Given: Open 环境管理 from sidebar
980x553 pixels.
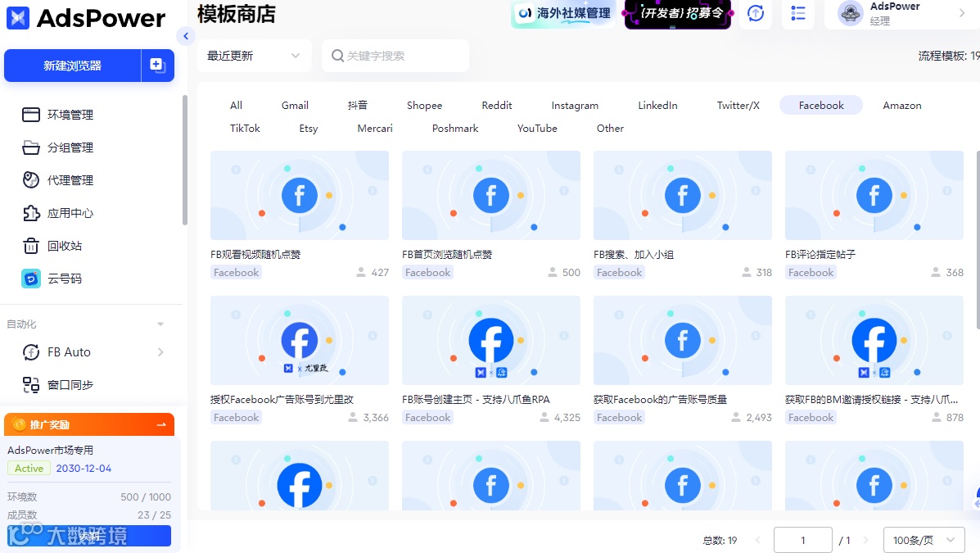Looking at the screenshot, I should [x=70, y=115].
